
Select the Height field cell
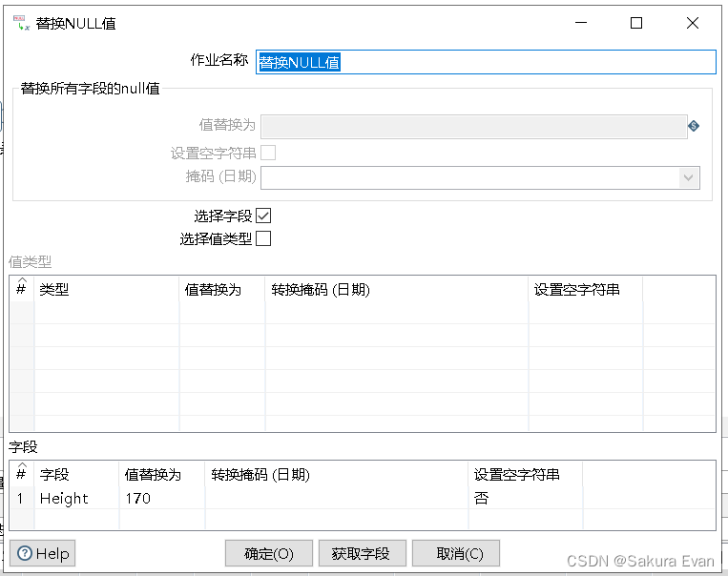76,498
